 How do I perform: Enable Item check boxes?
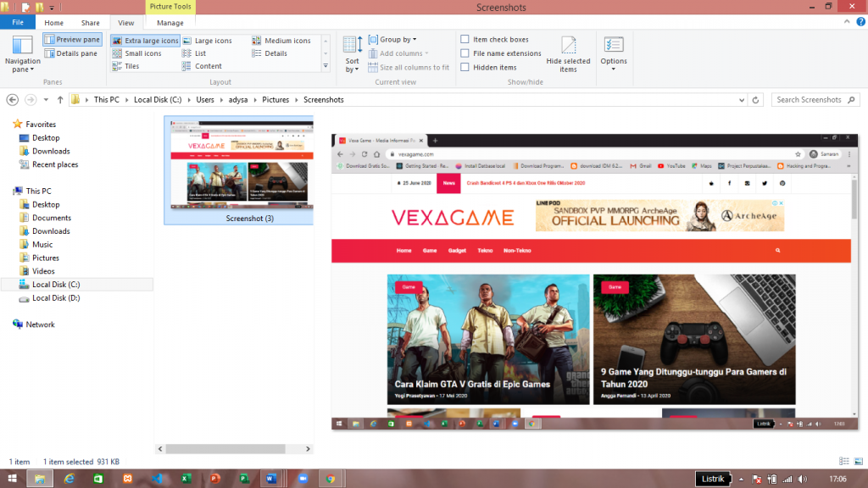pos(465,40)
